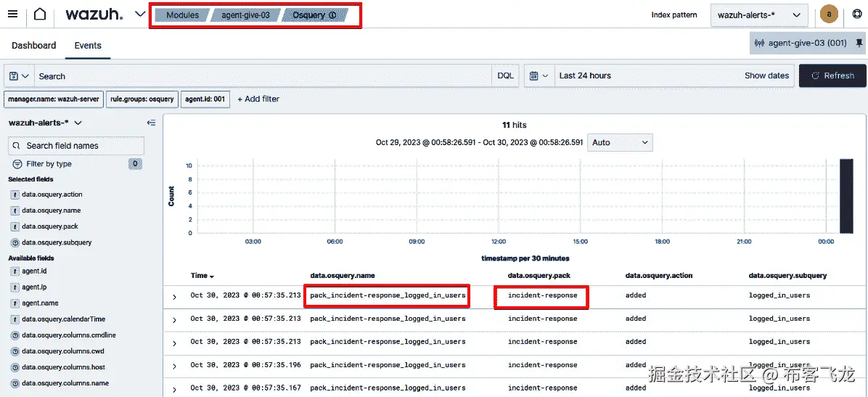868x397 pixels.
Task: Expand the 00:57:35.196 event row
Action: (174, 367)
